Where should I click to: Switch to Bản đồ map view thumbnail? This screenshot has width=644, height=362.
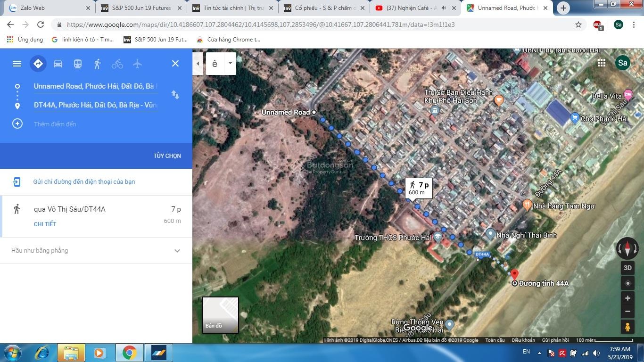tap(220, 315)
